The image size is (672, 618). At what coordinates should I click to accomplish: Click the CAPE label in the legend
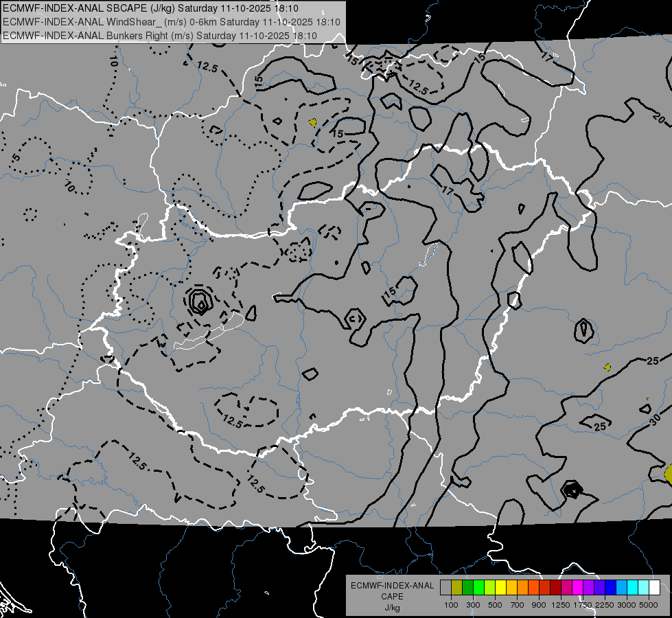coord(392,597)
